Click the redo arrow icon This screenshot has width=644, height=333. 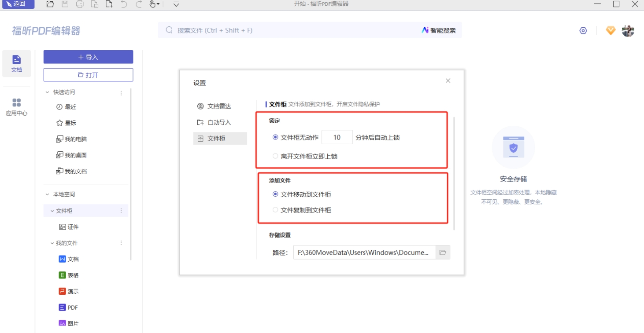(139, 4)
